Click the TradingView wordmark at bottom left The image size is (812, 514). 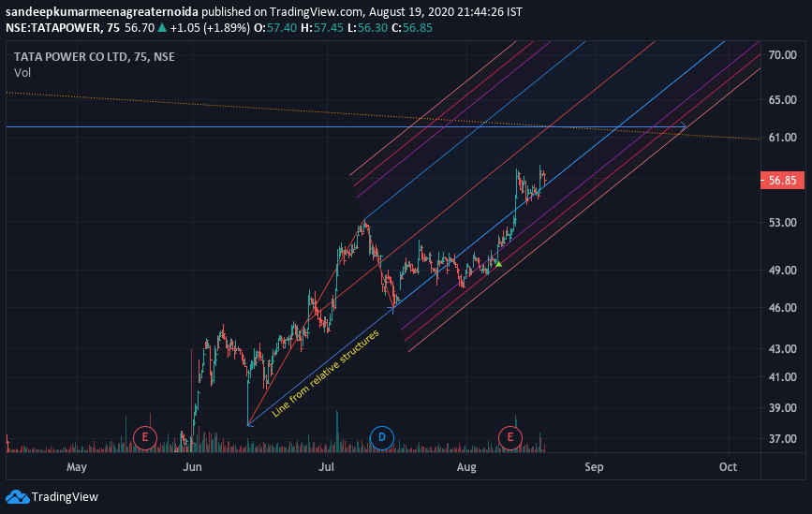(65, 497)
